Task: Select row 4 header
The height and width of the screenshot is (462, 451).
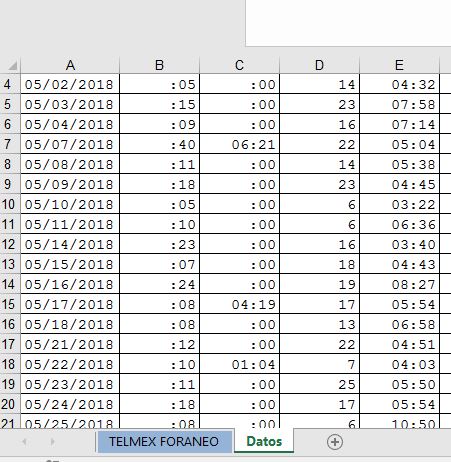Action: tap(10, 84)
